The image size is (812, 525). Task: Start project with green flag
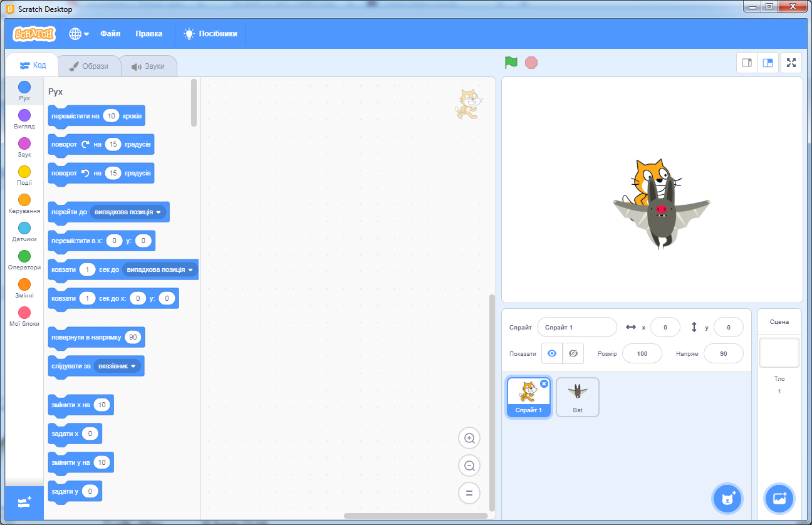coord(511,63)
